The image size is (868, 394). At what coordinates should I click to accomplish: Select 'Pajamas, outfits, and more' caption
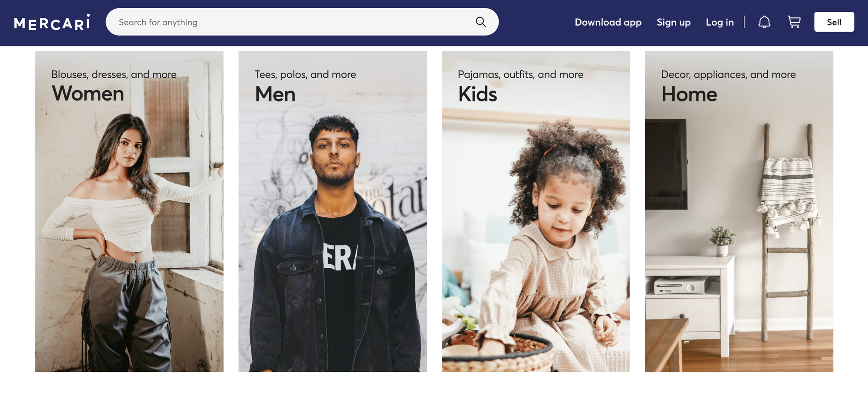[520, 74]
